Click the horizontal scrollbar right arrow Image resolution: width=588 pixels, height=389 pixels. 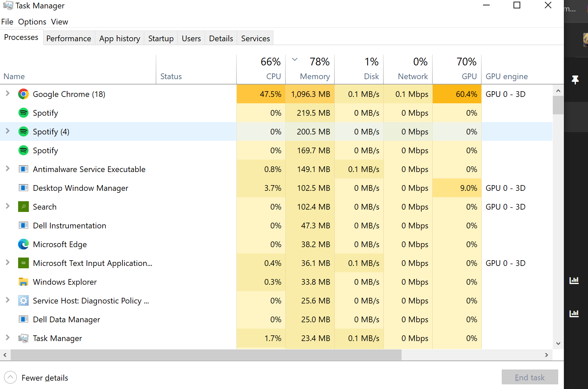coord(546,355)
